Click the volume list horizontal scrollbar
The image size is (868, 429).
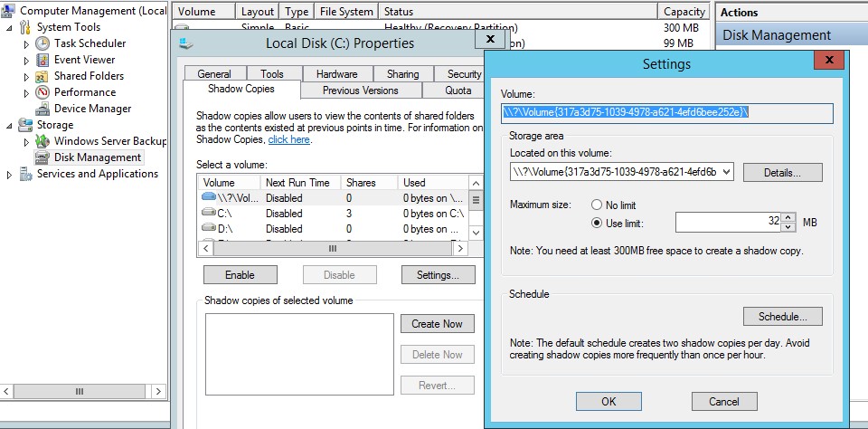tap(332, 248)
